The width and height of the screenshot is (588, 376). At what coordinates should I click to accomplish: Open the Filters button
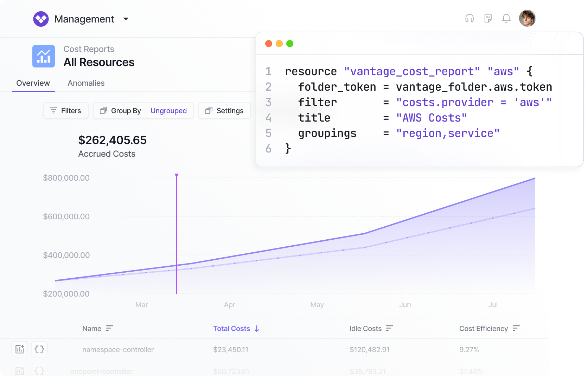click(x=66, y=111)
